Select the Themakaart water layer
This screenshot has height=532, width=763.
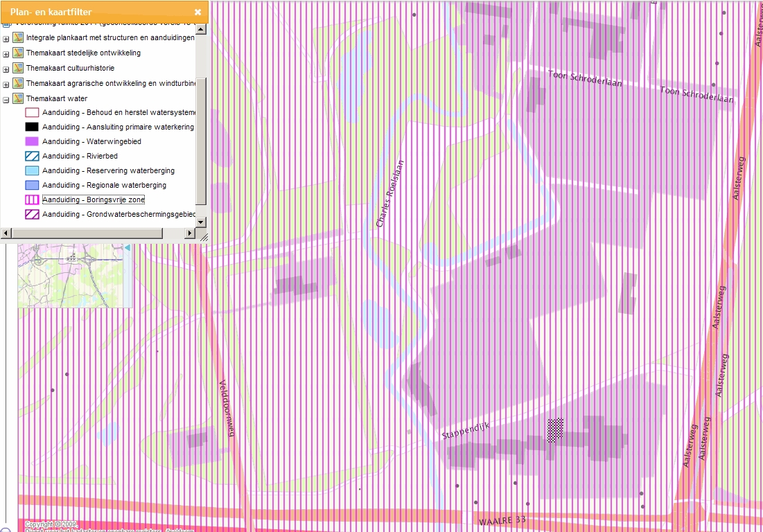56,98
